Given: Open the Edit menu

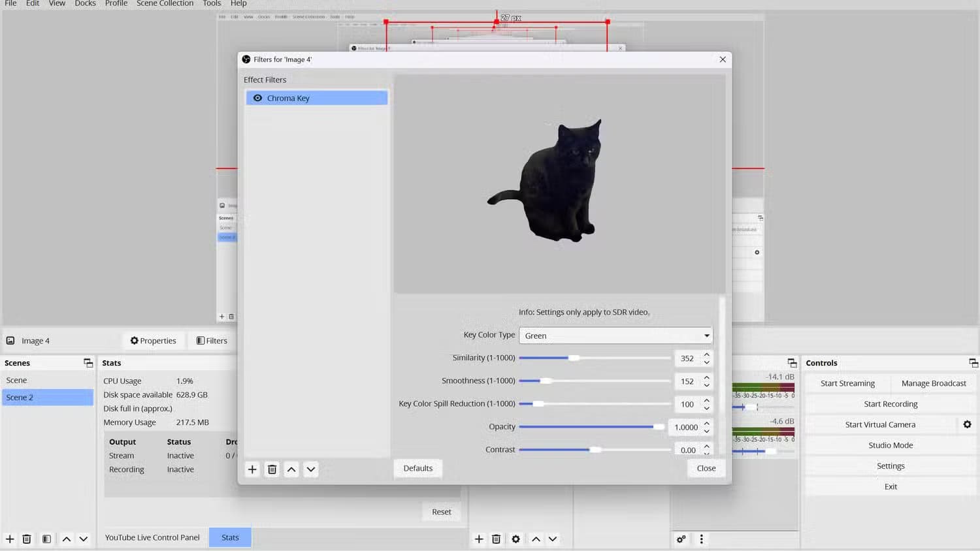Looking at the screenshot, I should [33, 3].
